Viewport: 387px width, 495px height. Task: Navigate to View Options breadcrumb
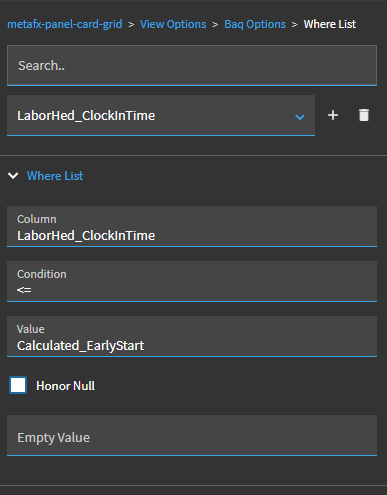(x=173, y=24)
